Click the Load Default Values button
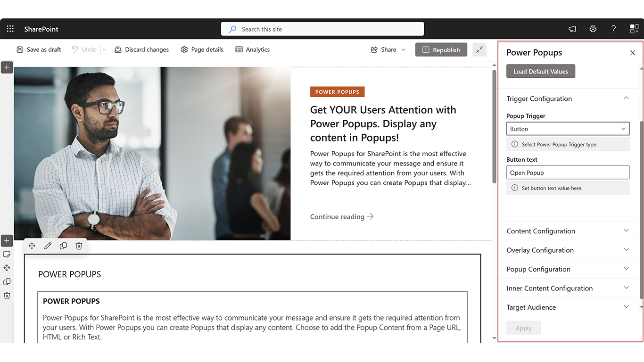 (x=541, y=71)
